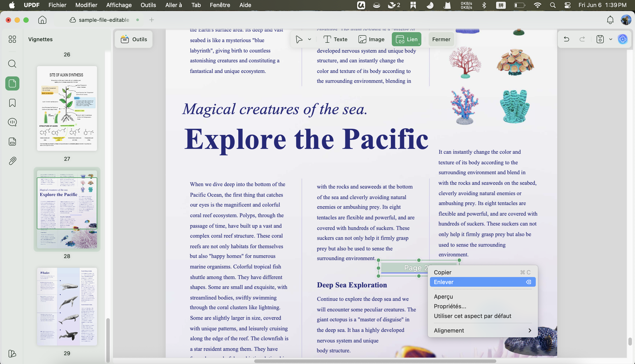Image resolution: width=635 pixels, height=364 pixels.
Task: Select the Texte editing tool
Action: [335, 39]
